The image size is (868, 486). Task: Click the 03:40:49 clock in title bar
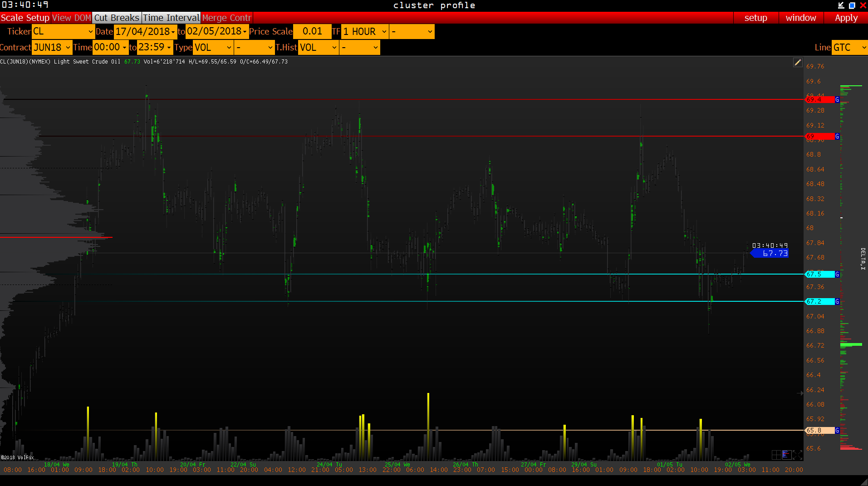click(25, 5)
